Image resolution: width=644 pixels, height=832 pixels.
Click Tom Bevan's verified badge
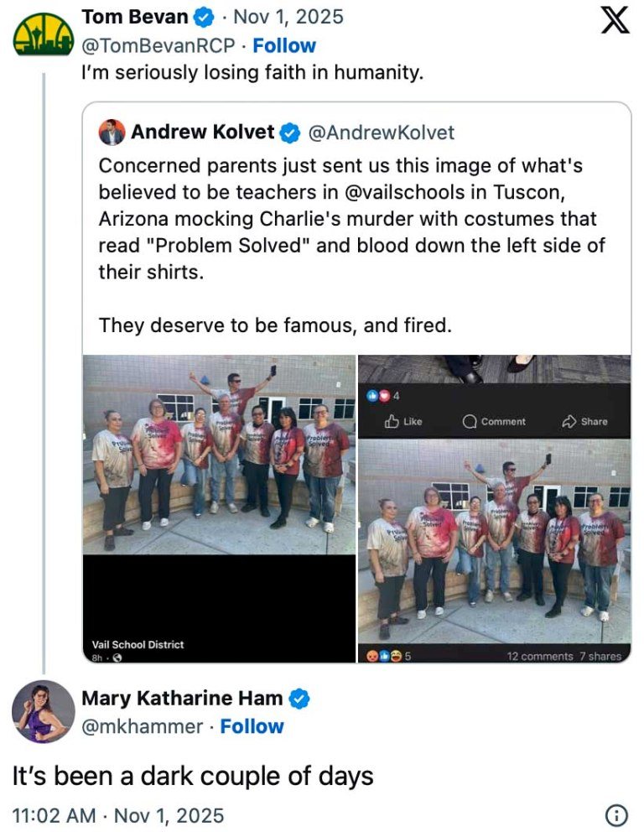click(x=205, y=17)
